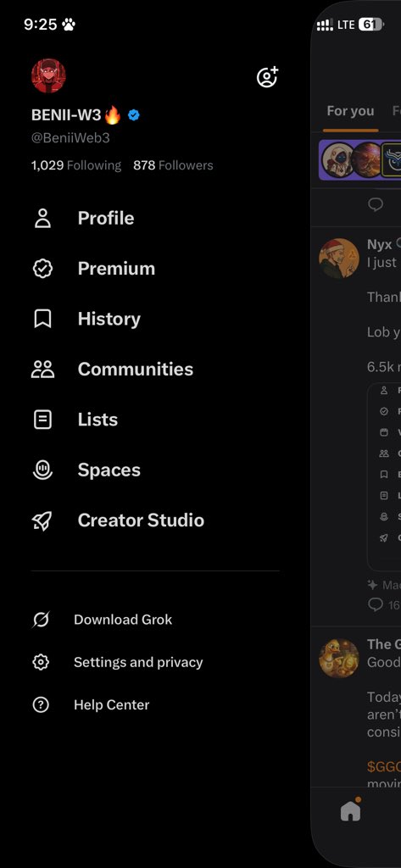Open the Spaces microphone icon
This screenshot has height=868, width=401.
(x=42, y=470)
